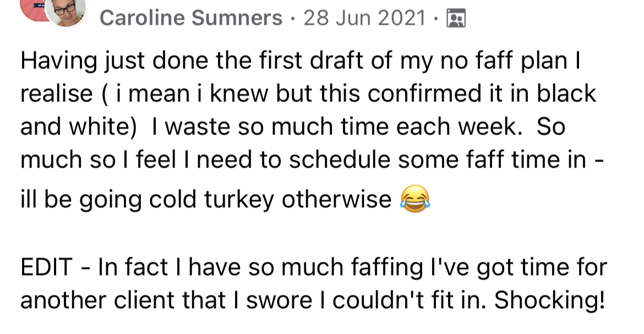
Task: Open the round profile picture with glasses
Action: 67,11
